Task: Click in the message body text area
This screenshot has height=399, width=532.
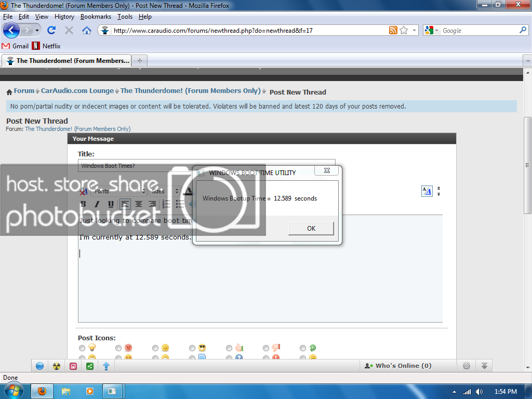Action: (260, 269)
